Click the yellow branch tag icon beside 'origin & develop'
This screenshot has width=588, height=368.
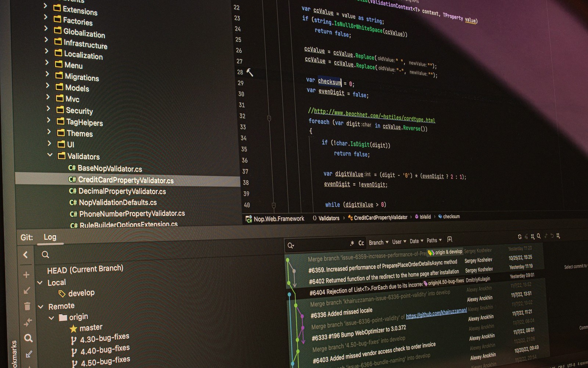coord(431,253)
